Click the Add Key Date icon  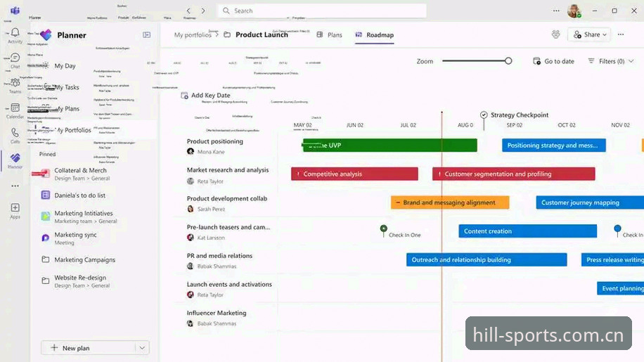click(184, 95)
